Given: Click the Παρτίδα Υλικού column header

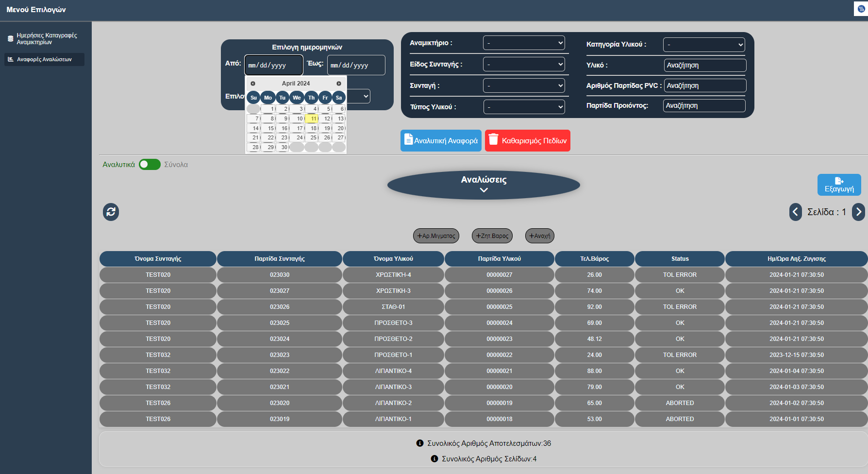Looking at the screenshot, I should tap(500, 259).
